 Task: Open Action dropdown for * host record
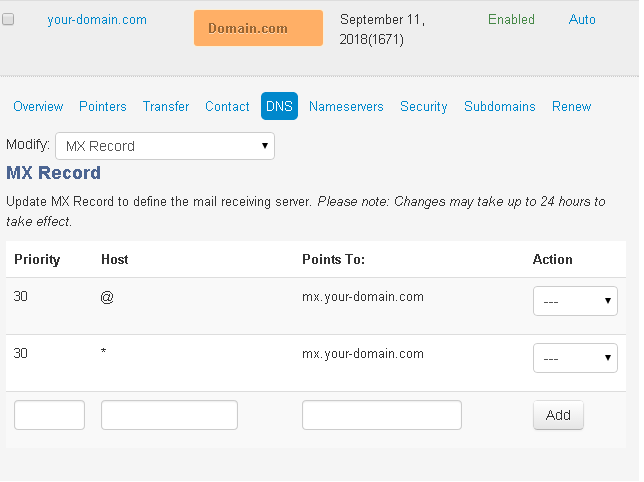click(x=575, y=358)
